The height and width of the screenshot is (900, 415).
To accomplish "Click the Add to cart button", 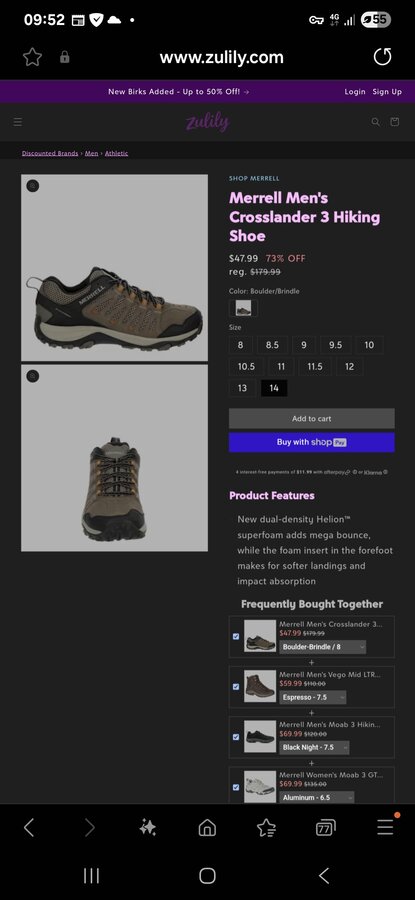I will pos(312,418).
